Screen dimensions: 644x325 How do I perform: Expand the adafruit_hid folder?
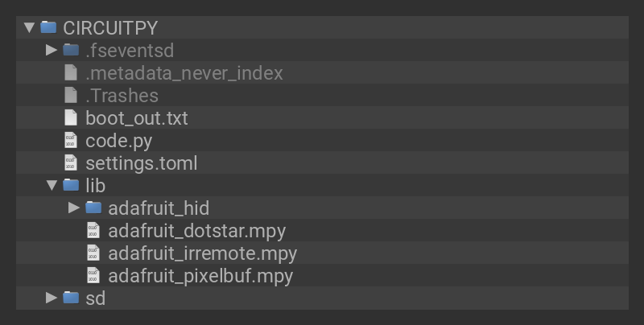tap(74, 208)
